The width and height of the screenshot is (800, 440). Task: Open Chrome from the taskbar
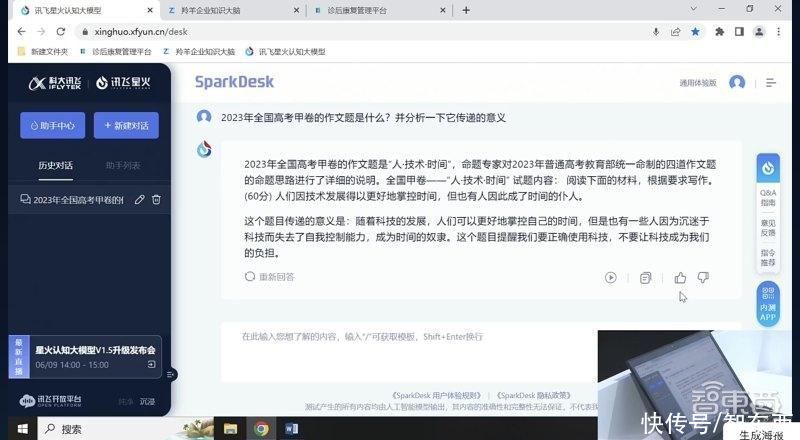[261, 429]
